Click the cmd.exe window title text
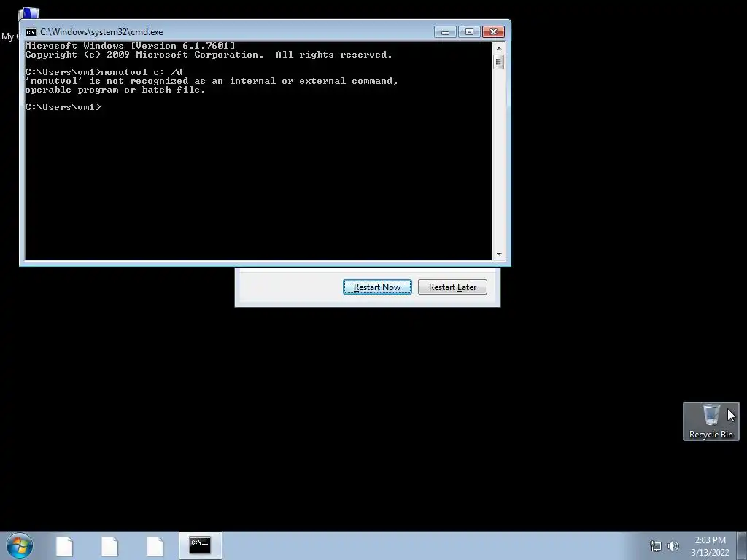 click(101, 32)
